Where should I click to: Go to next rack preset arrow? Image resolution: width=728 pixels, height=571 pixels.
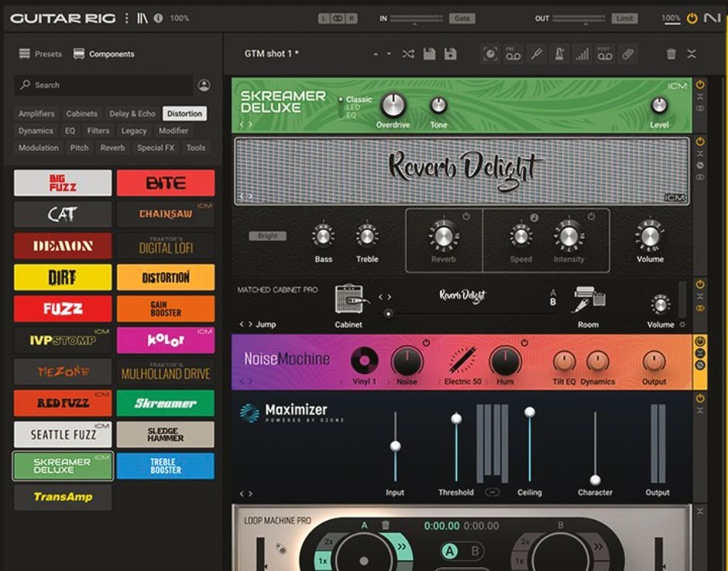389,53
